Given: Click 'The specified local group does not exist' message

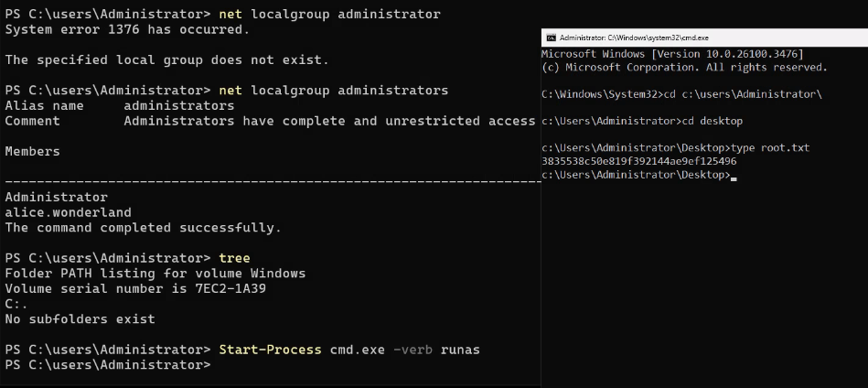Looking at the screenshot, I should pos(166,59).
